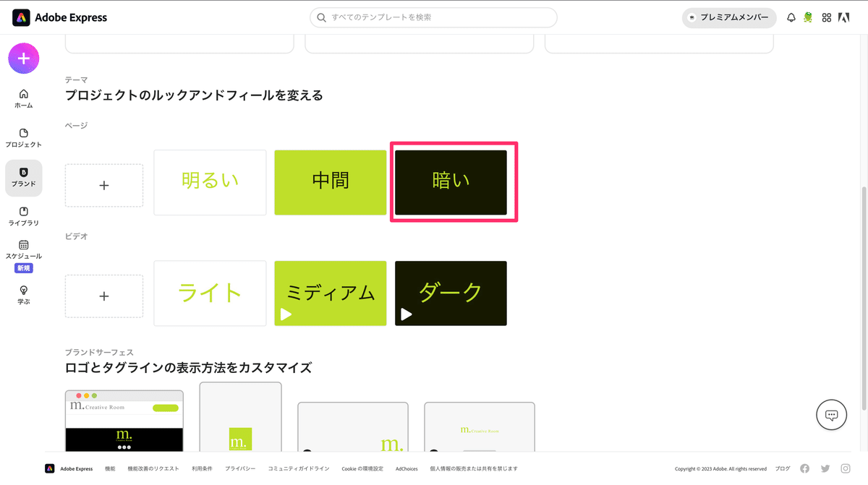Open the brand surface with centered Creative Room logo
Screen dimensions: 868x485
tap(480, 427)
